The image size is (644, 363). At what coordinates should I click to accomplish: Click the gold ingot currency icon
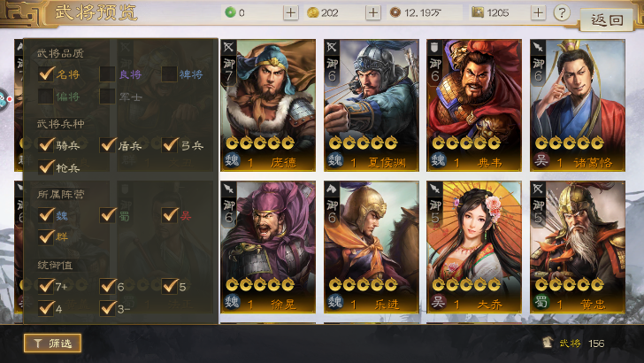coord(312,13)
